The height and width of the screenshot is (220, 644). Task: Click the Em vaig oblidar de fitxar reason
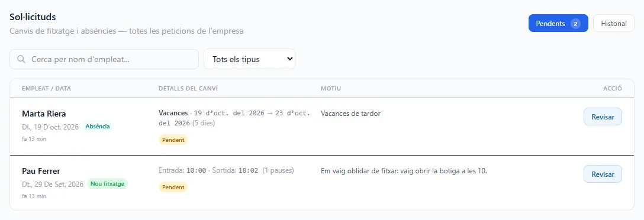pos(404,171)
